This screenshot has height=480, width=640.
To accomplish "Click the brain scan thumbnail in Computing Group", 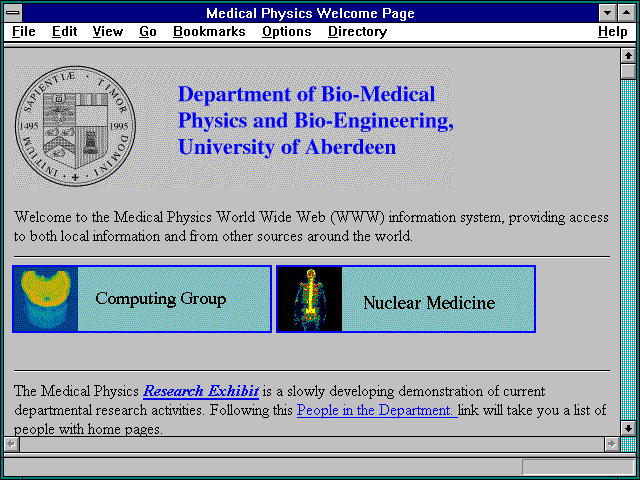I will point(45,299).
